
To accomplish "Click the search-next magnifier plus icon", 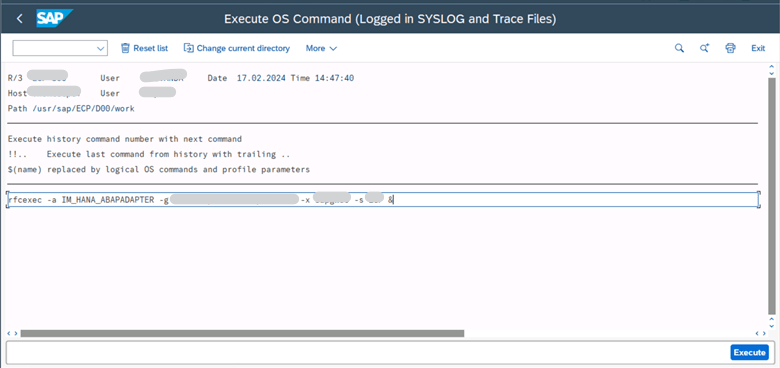I will click(x=704, y=48).
